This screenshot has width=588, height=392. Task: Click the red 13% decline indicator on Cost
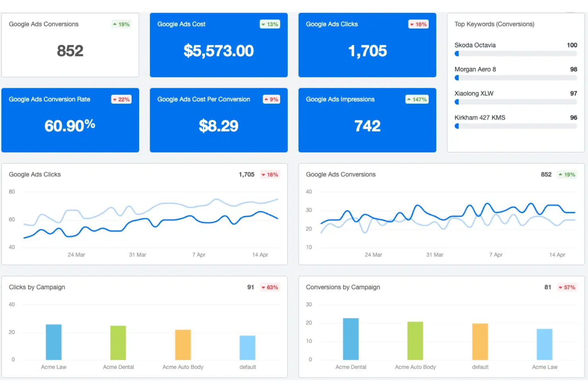point(270,24)
